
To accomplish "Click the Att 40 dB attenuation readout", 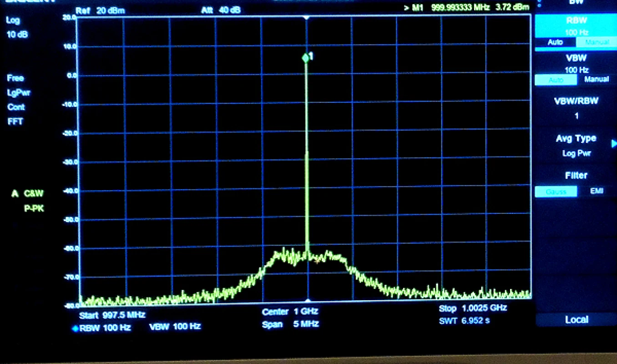I will (x=221, y=10).
